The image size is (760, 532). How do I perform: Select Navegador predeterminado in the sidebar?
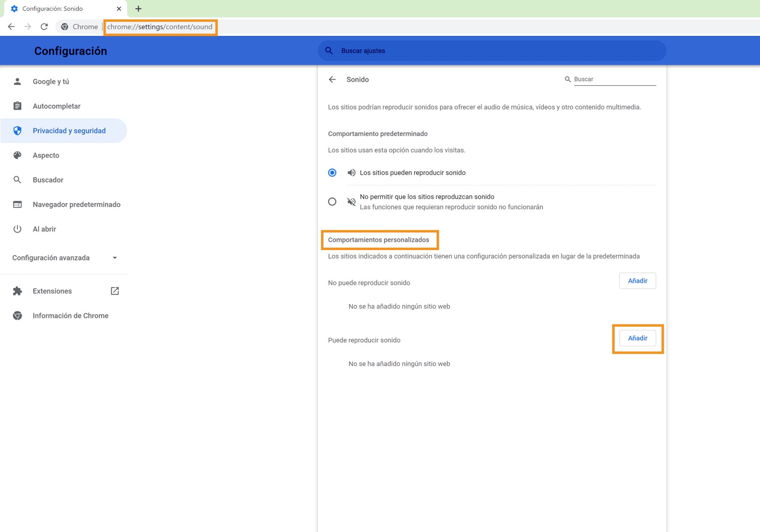(76, 204)
